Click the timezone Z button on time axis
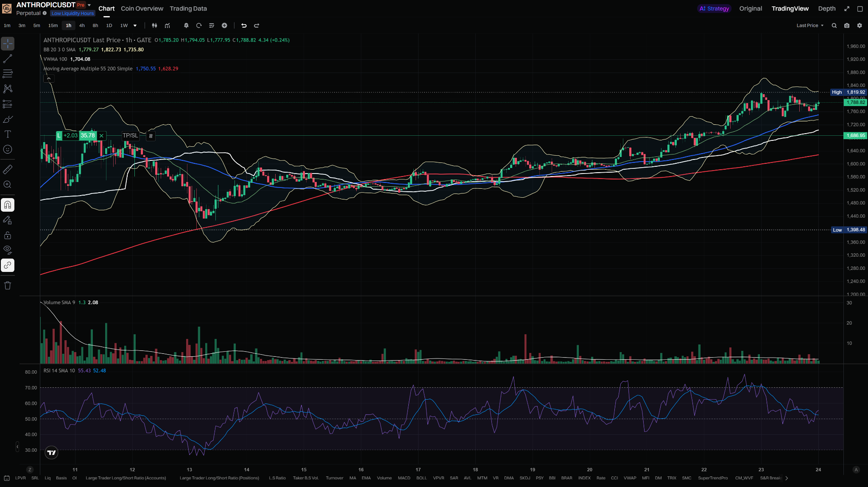This screenshot has width=868, height=487. (30, 470)
